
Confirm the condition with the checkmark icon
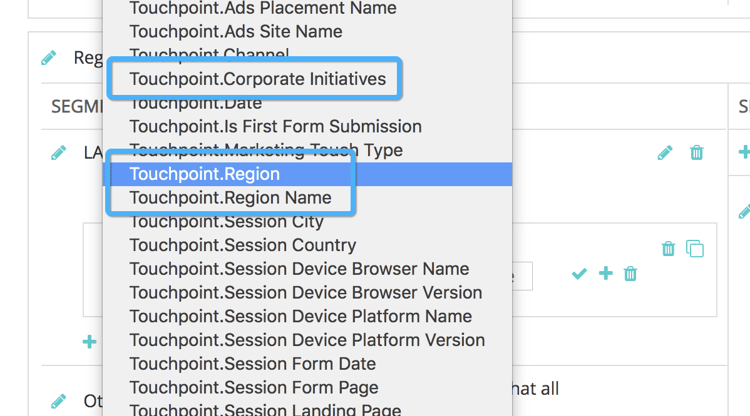[x=579, y=274]
